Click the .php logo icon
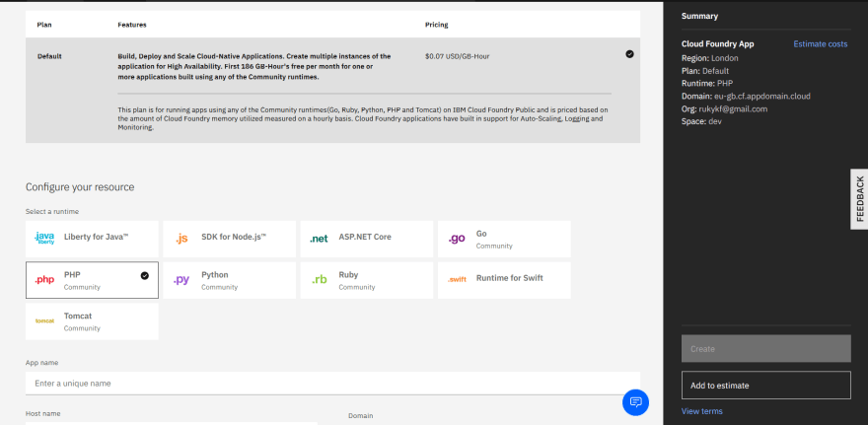868x425 pixels. (44, 280)
